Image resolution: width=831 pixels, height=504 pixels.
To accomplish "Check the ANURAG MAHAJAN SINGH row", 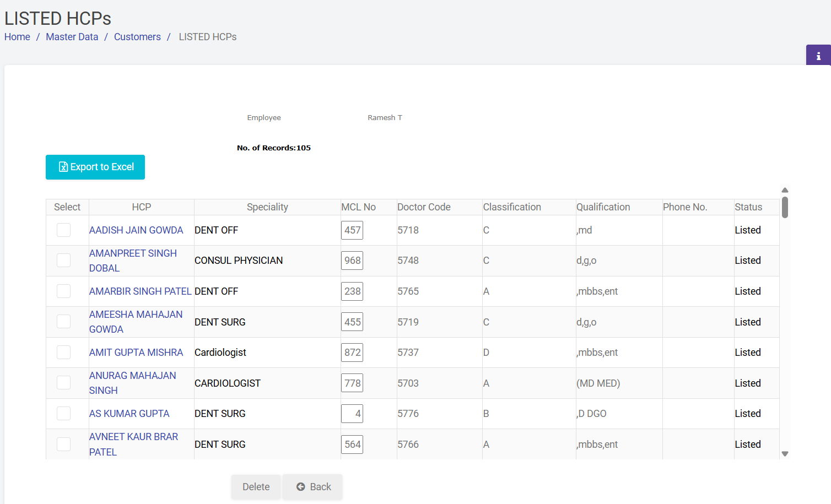I will (x=64, y=383).
